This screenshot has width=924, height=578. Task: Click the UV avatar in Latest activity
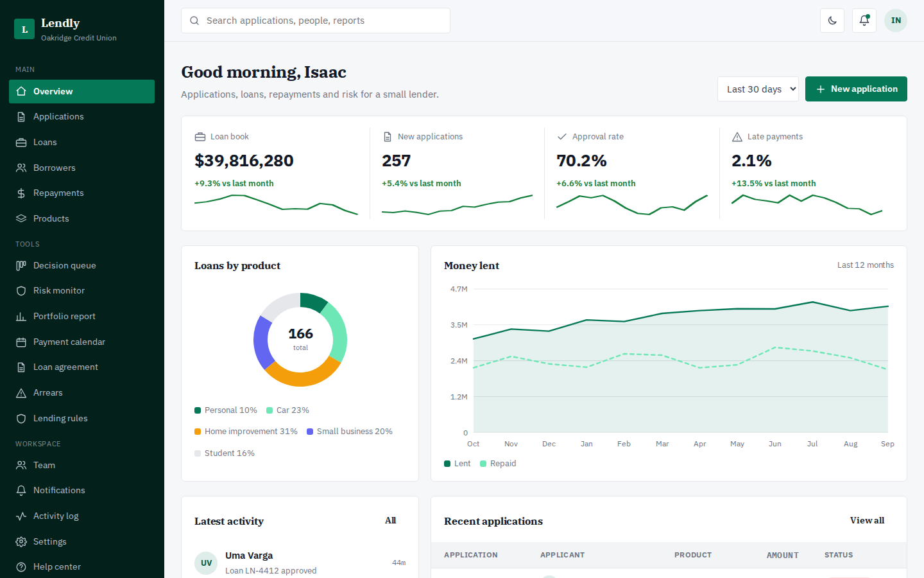206,563
